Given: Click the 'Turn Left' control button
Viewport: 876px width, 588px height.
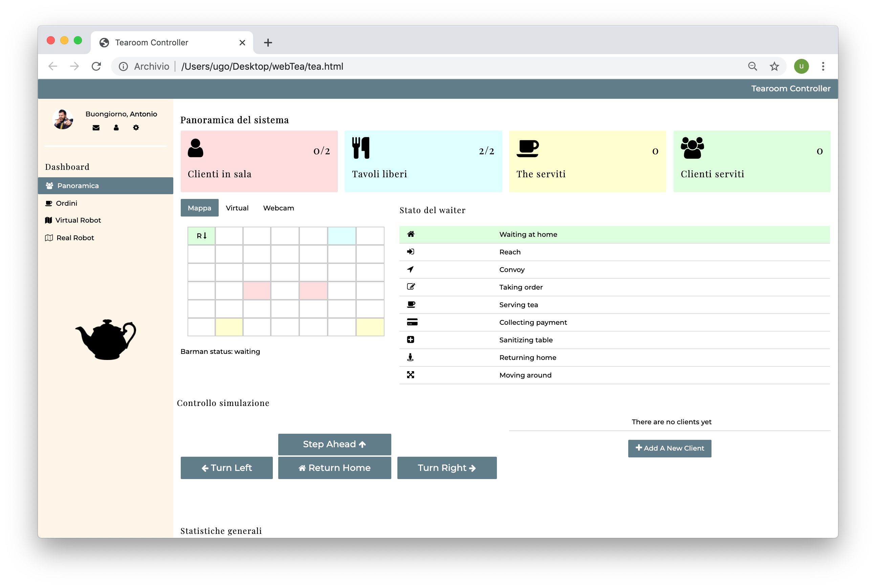Looking at the screenshot, I should 226,467.
